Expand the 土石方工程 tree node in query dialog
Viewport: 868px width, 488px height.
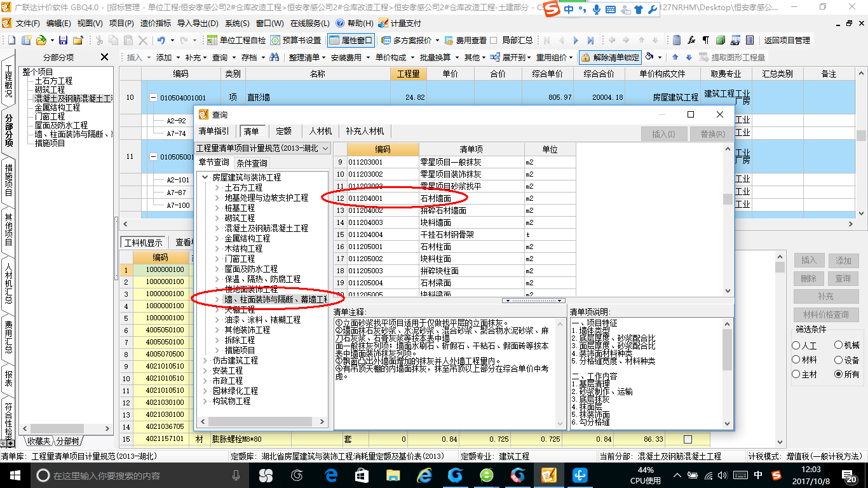click(217, 187)
